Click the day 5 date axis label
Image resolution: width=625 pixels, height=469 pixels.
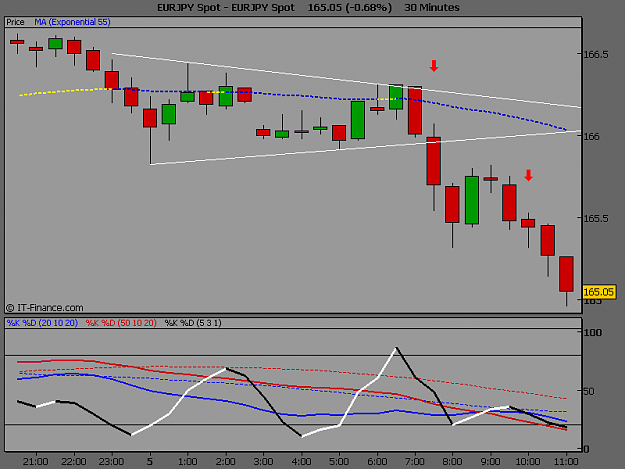[x=150, y=461]
